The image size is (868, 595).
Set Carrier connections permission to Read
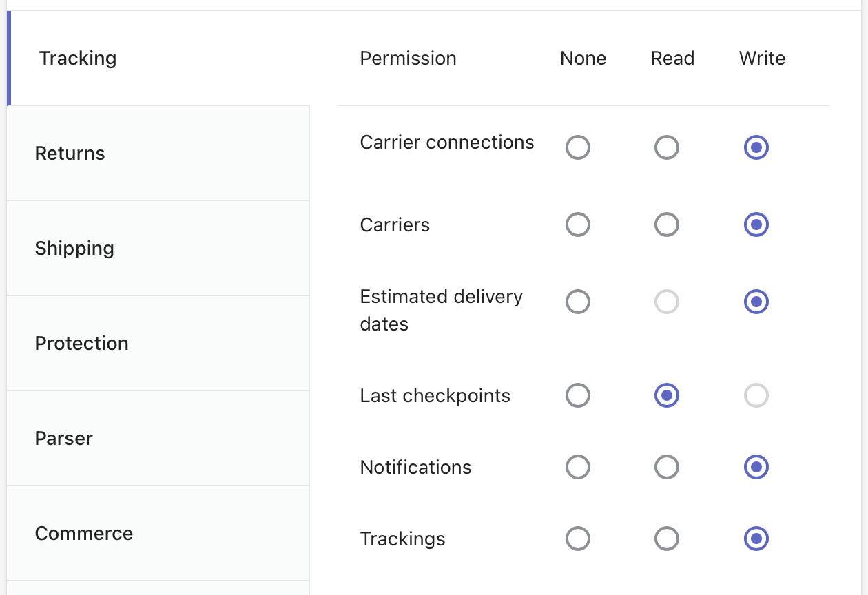coord(667,147)
